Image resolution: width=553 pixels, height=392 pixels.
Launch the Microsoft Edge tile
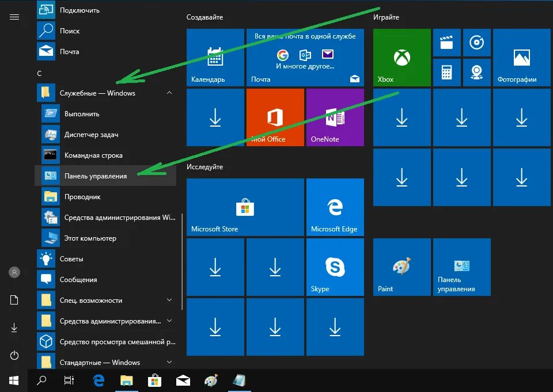tap(335, 207)
